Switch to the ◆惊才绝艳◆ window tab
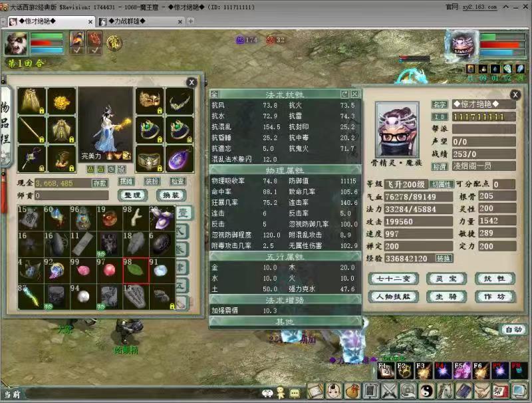532x403 pixels. click(51, 21)
